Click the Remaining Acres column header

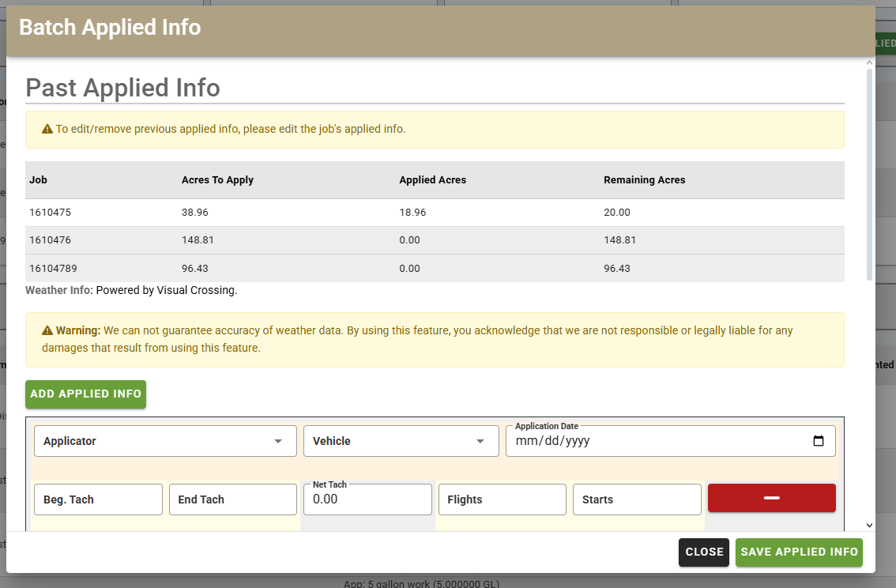(x=644, y=180)
